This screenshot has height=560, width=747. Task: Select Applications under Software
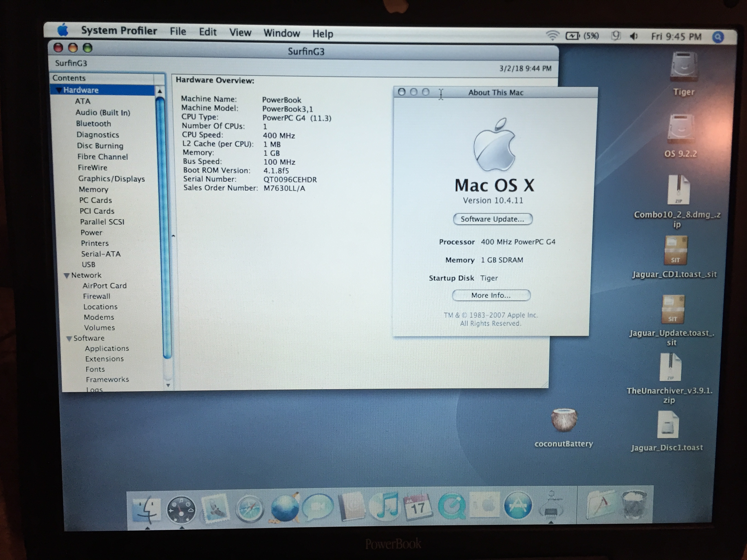click(x=107, y=348)
